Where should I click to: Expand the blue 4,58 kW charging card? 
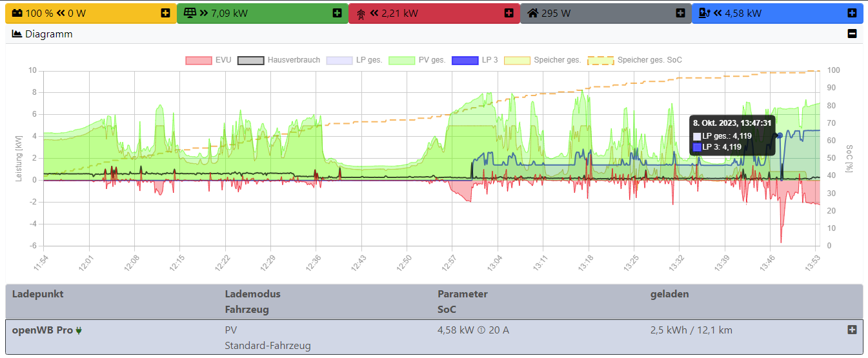pyautogui.click(x=852, y=13)
